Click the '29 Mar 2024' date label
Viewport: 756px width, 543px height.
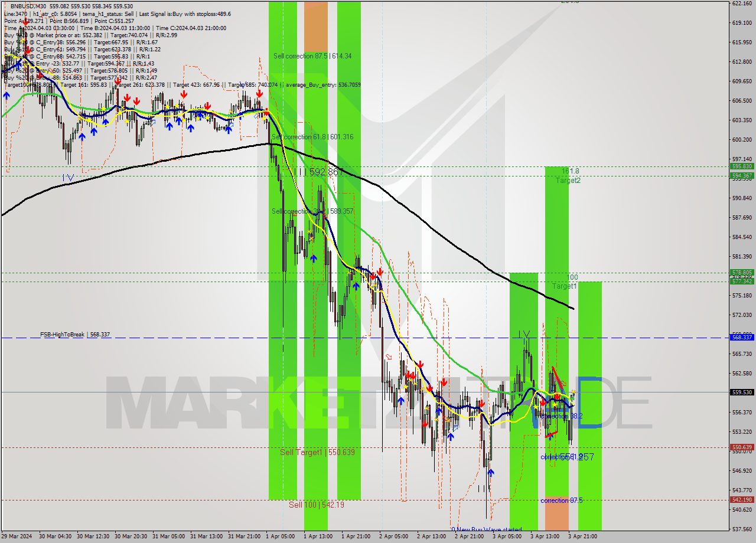(16, 537)
